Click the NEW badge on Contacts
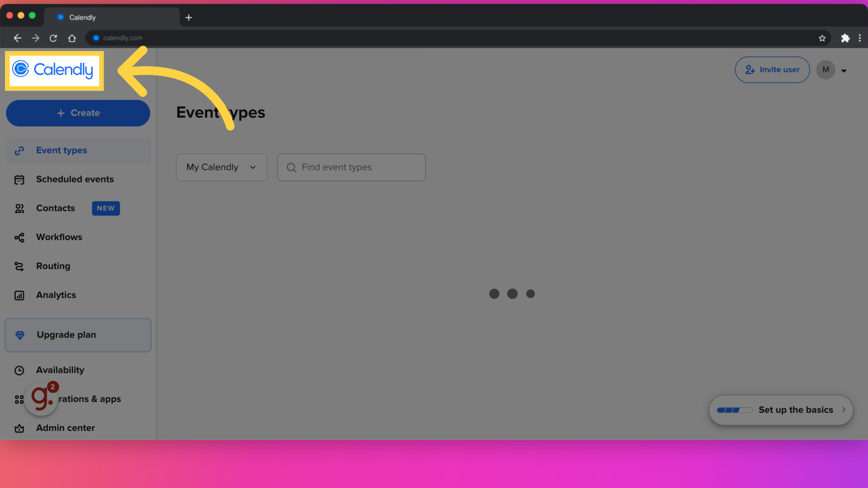The width and height of the screenshot is (868, 488). 105,208
